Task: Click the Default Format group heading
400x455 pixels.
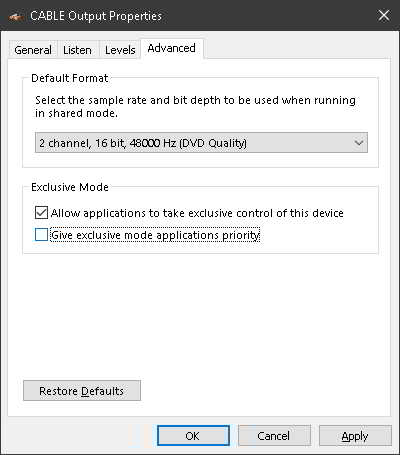Action: (70, 78)
